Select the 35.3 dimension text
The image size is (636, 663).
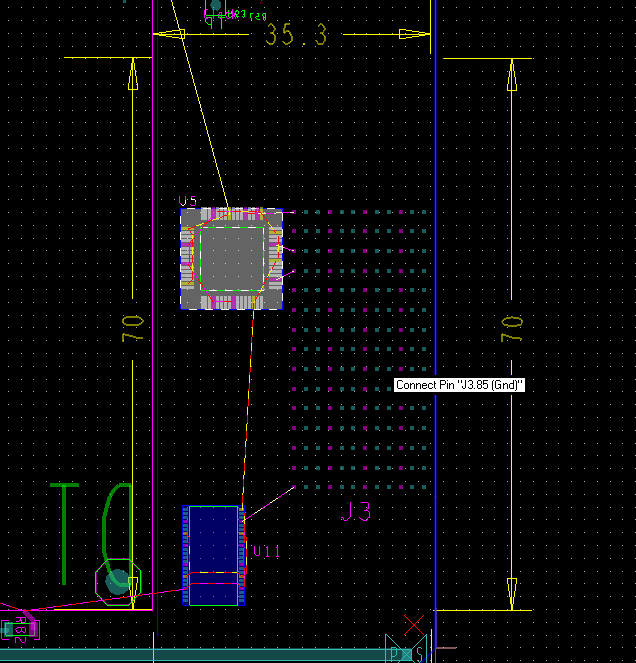(296, 35)
